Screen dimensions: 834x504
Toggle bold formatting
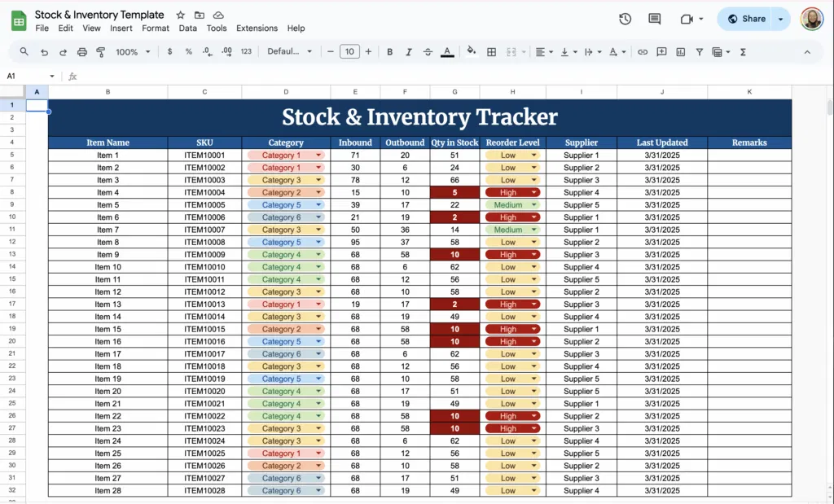pyautogui.click(x=390, y=51)
